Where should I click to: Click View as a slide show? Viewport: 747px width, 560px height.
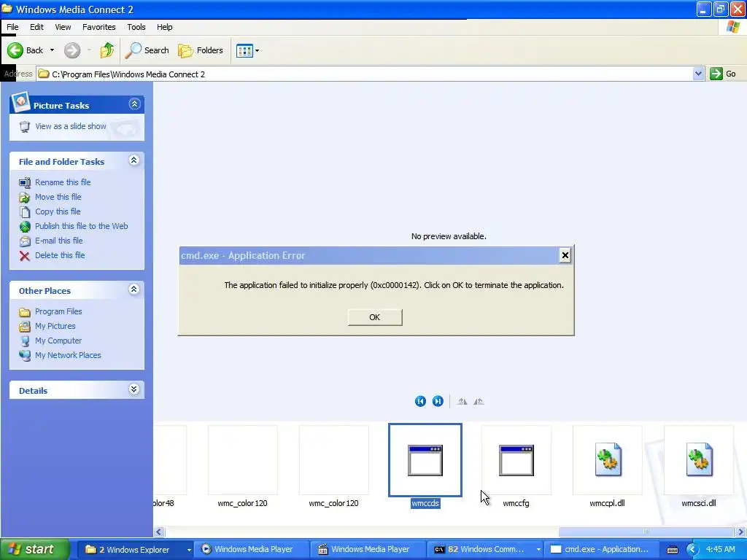pyautogui.click(x=71, y=126)
